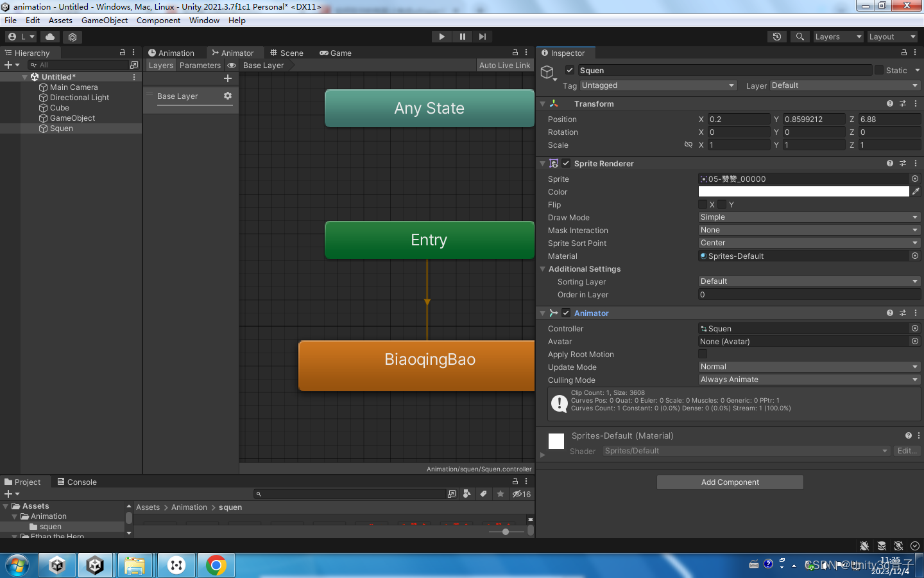Open the Window menu
Screen dimensions: 924x578
204,21
